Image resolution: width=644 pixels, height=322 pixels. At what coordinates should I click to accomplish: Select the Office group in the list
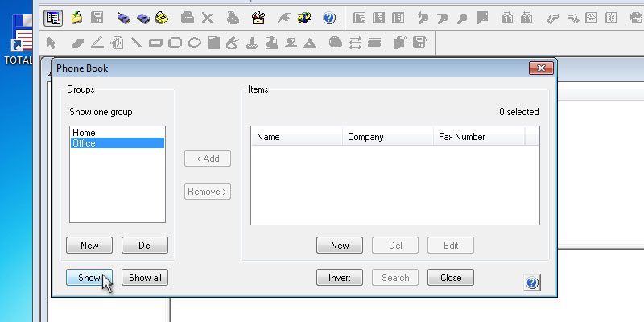84,143
